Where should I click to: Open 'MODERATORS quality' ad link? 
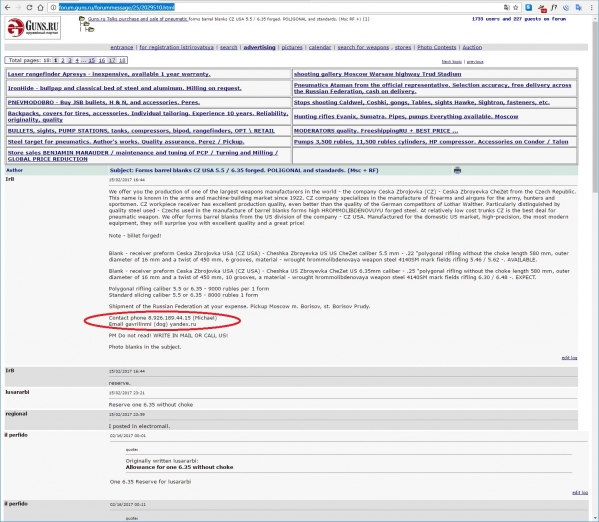pyautogui.click(x=376, y=131)
